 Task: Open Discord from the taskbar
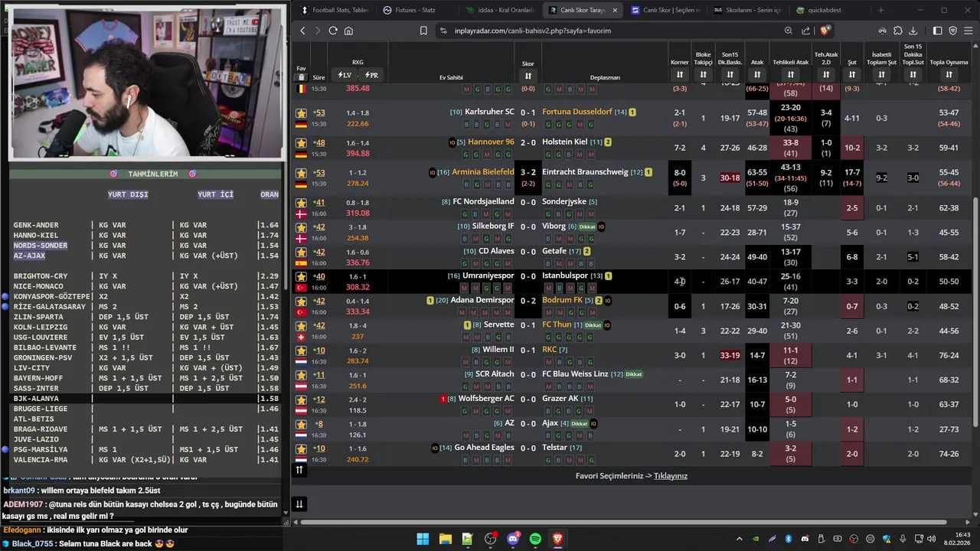click(x=513, y=539)
